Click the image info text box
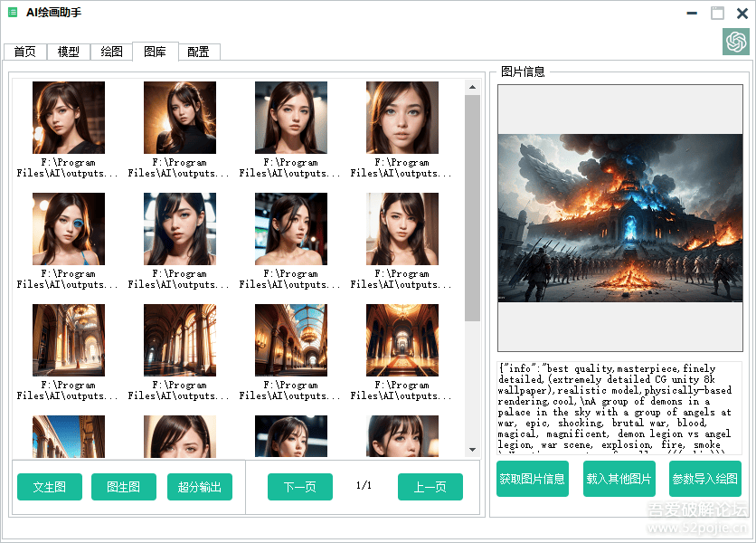The width and height of the screenshot is (756, 543). pos(619,408)
